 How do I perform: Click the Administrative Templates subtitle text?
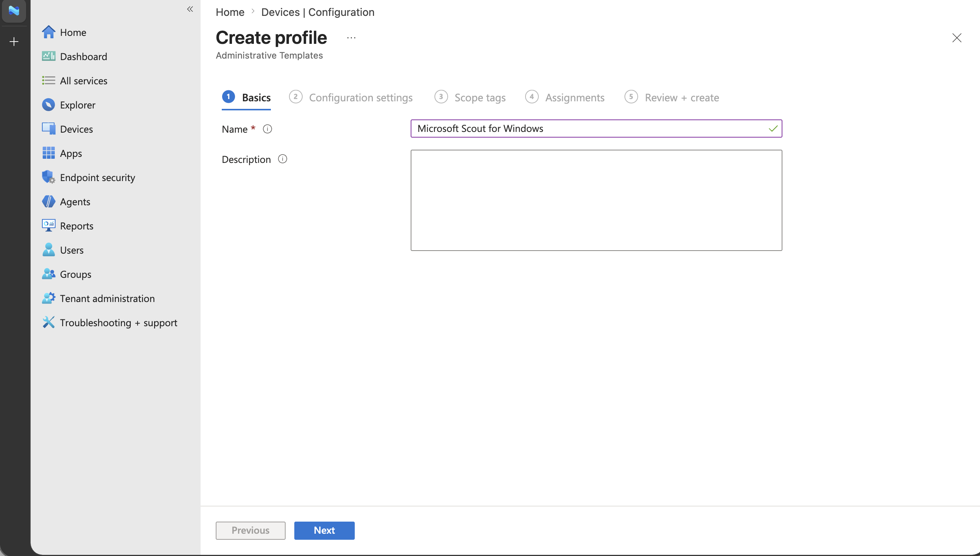269,55
